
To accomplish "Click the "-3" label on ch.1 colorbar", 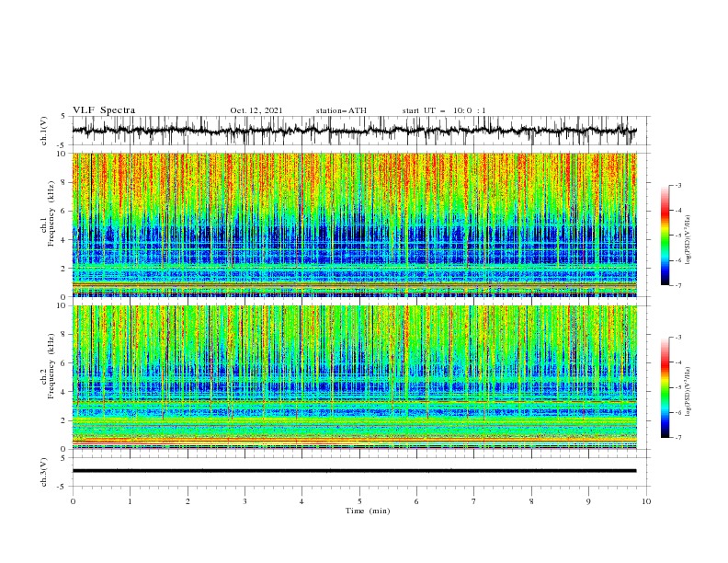I will pos(678,186).
